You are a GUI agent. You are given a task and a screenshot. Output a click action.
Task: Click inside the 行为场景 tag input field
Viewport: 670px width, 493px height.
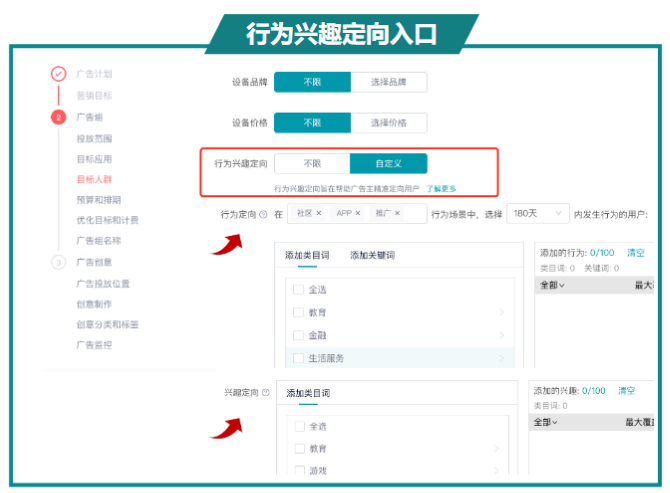tap(357, 213)
